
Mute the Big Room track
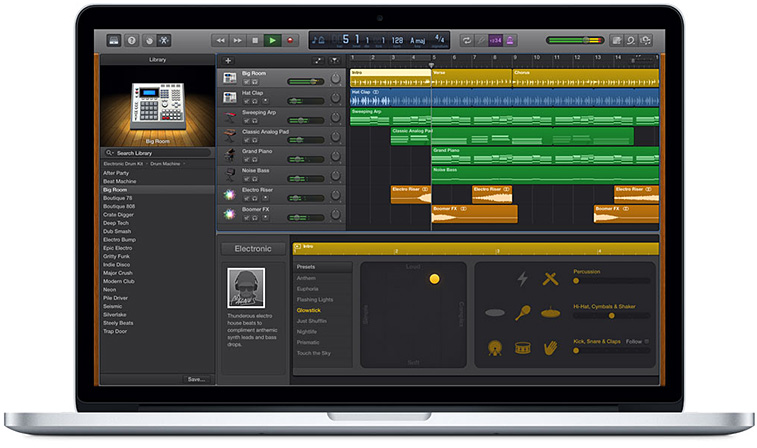(x=246, y=82)
